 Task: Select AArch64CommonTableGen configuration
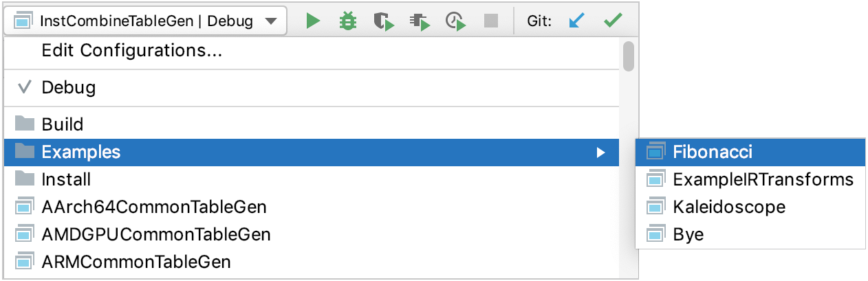pos(311,207)
